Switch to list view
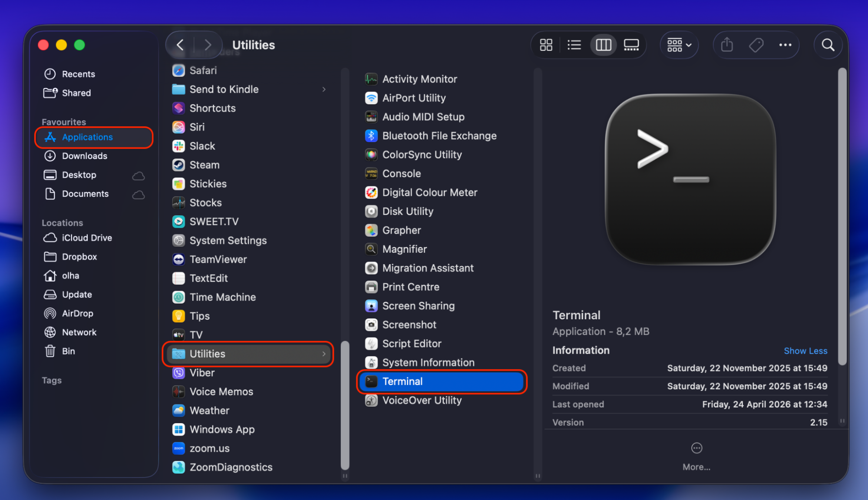The width and height of the screenshot is (868, 500). coord(574,45)
